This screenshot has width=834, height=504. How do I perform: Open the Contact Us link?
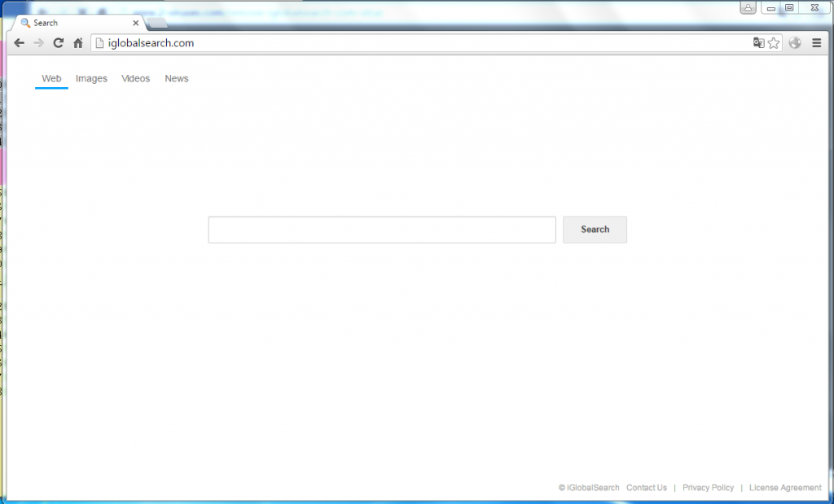[646, 488]
